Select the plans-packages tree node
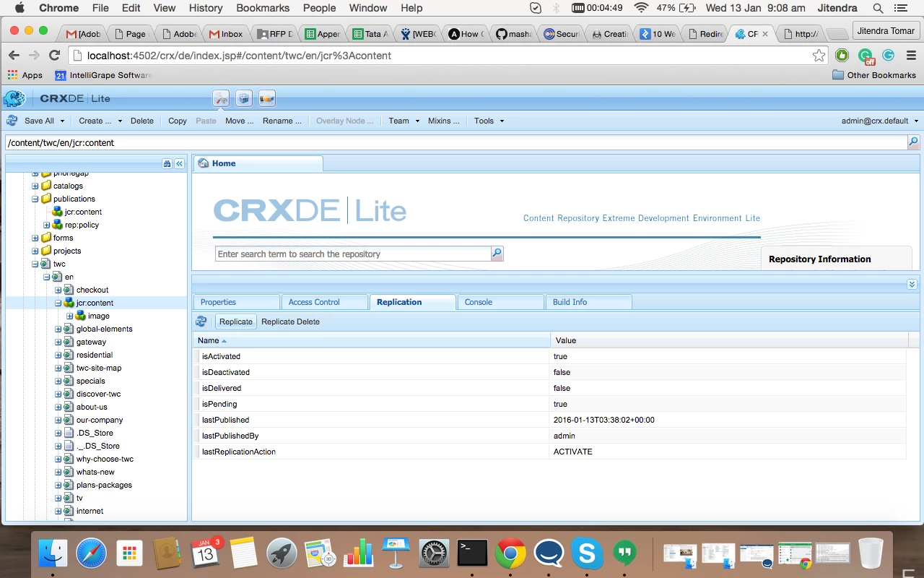The height and width of the screenshot is (578, 924). click(104, 485)
